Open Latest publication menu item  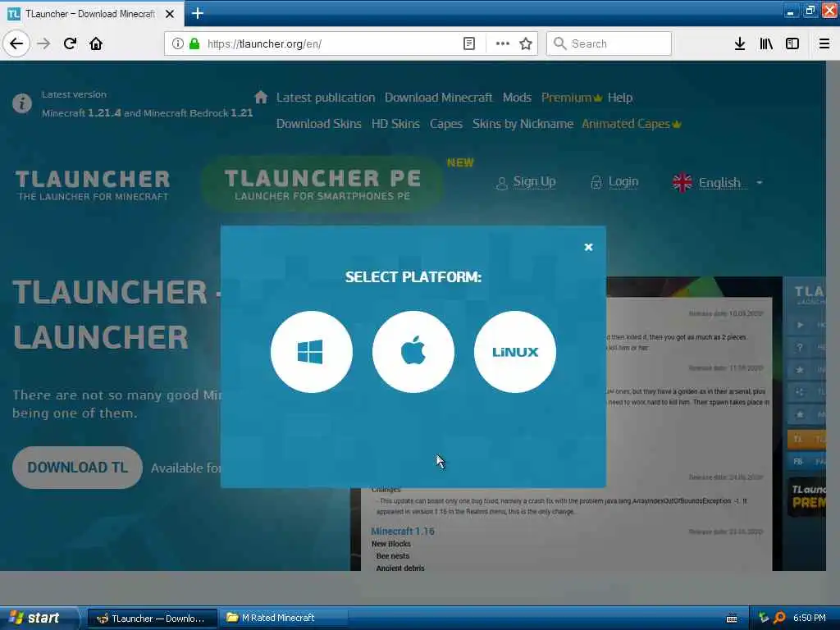click(x=326, y=98)
